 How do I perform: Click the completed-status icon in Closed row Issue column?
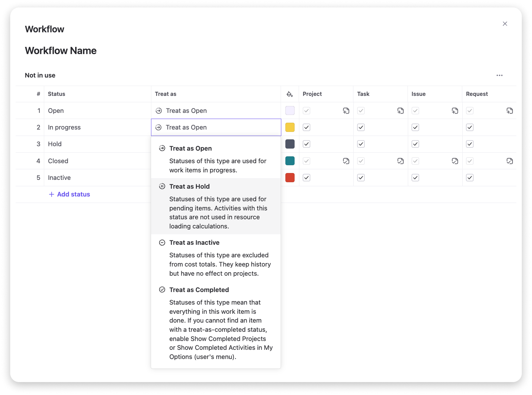pos(455,161)
